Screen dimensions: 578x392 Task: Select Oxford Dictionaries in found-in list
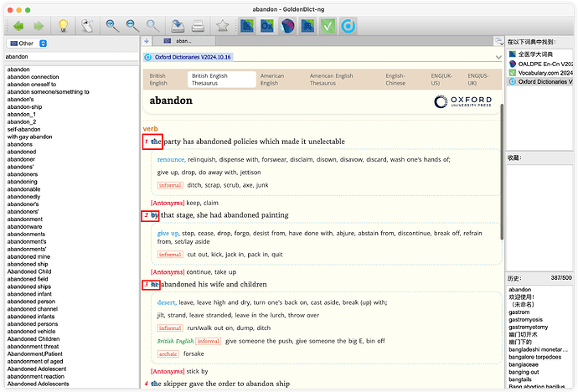tap(540, 81)
